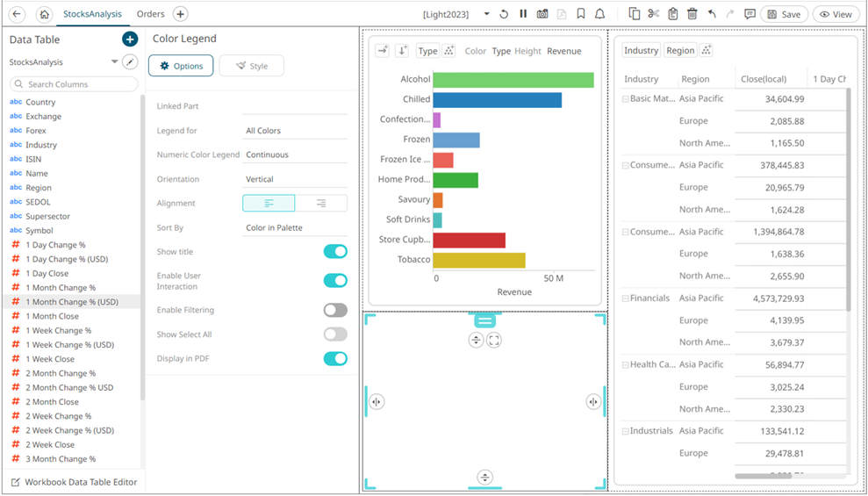Click the Search Columns input field
The width and height of the screenshot is (868, 496).
coord(75,84)
